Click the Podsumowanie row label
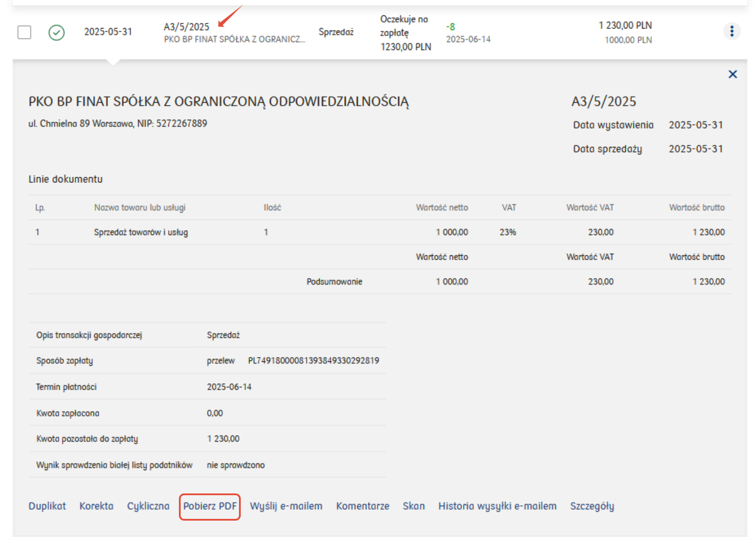The image size is (756, 543). click(334, 282)
